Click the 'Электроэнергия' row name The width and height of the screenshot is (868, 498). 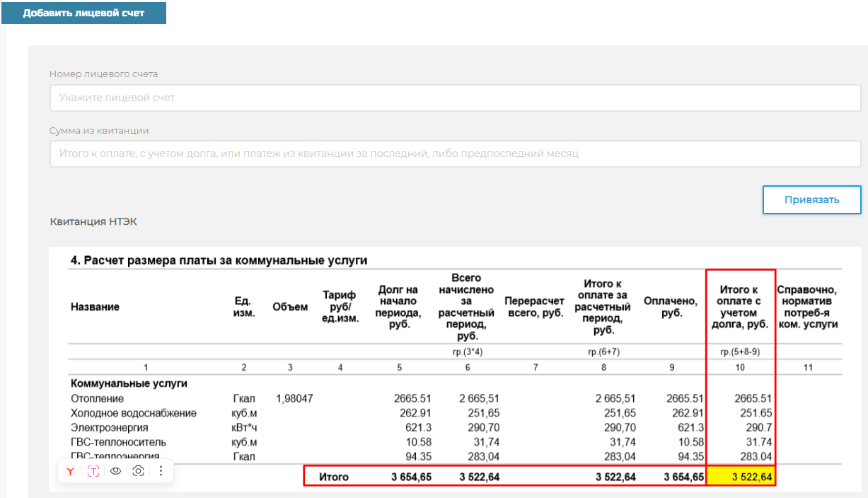click(x=110, y=427)
